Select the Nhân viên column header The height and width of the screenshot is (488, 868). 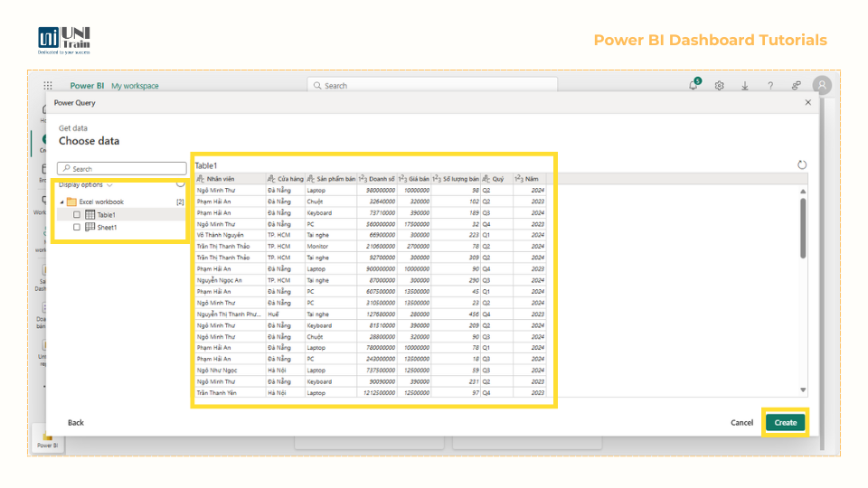[x=231, y=179]
